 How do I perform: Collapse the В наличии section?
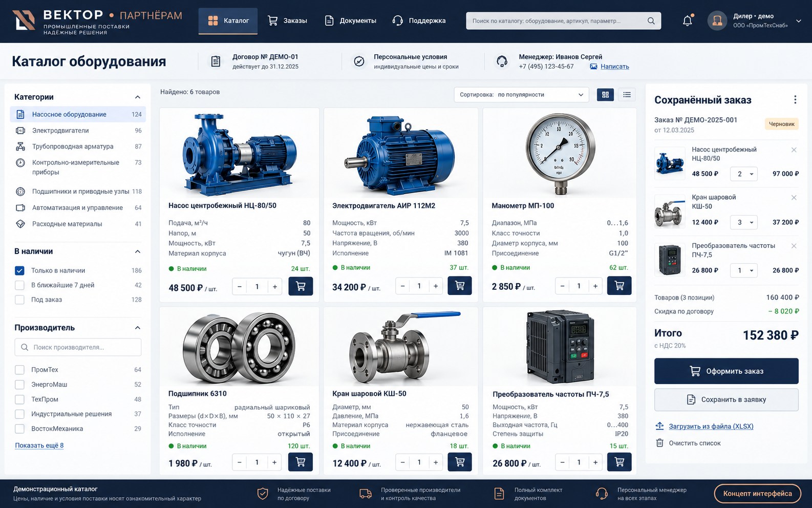[x=137, y=251]
